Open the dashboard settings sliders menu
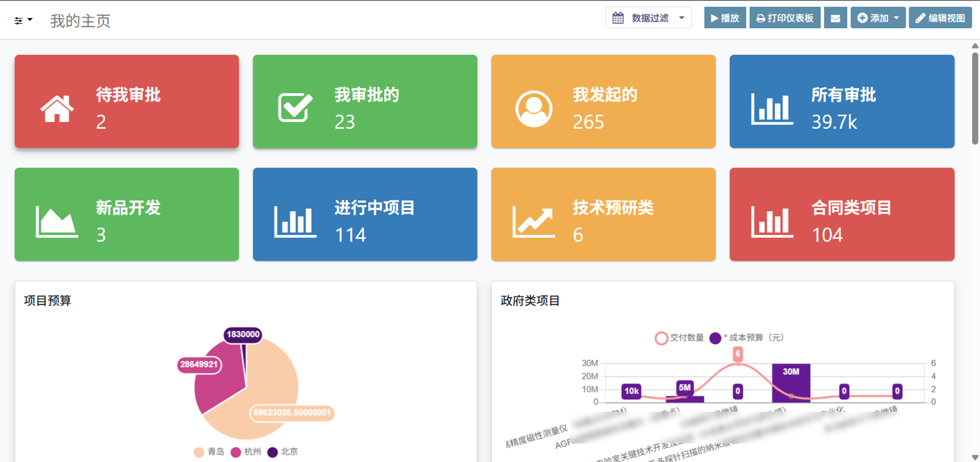 coord(23,20)
